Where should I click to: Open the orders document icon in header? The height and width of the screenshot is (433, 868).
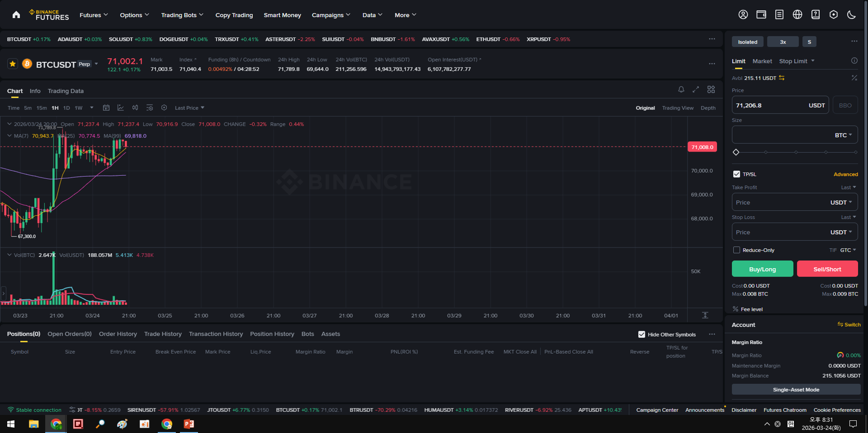click(779, 15)
